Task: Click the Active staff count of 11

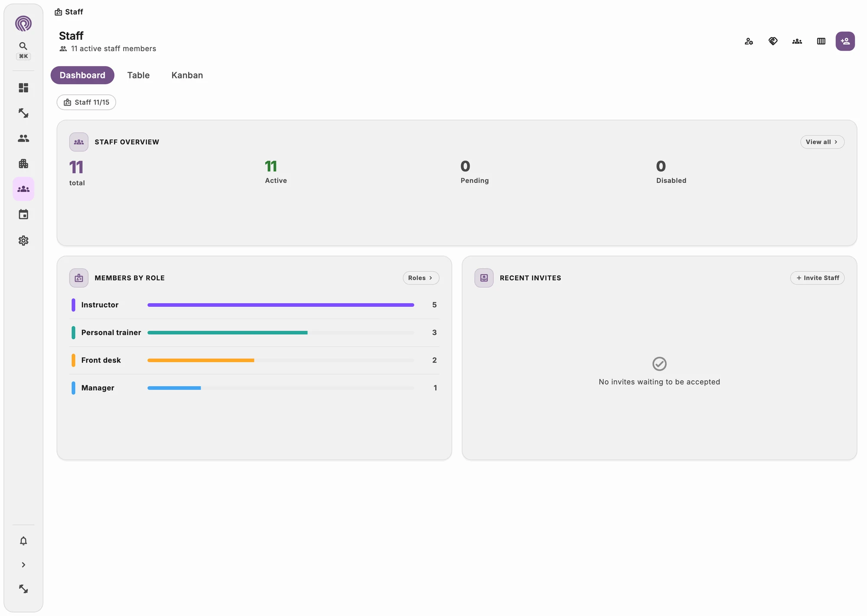Action: pos(271,166)
